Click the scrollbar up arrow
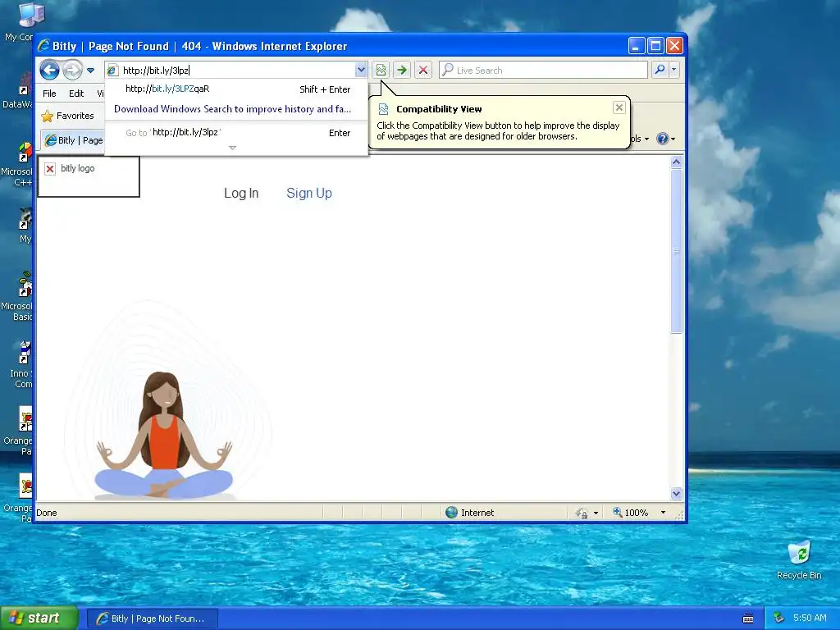This screenshot has height=630, width=840. click(676, 162)
